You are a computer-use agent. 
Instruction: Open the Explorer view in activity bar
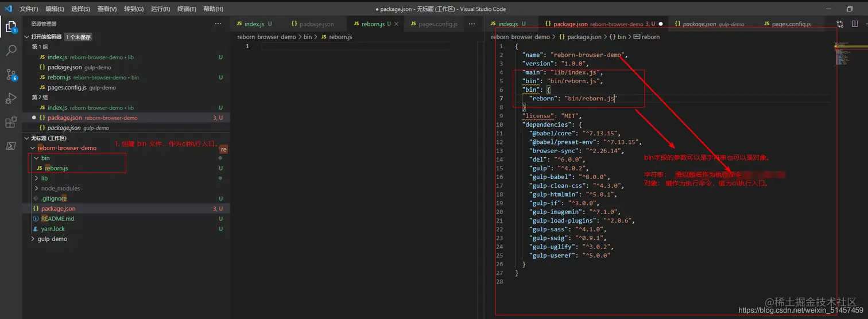pos(11,27)
